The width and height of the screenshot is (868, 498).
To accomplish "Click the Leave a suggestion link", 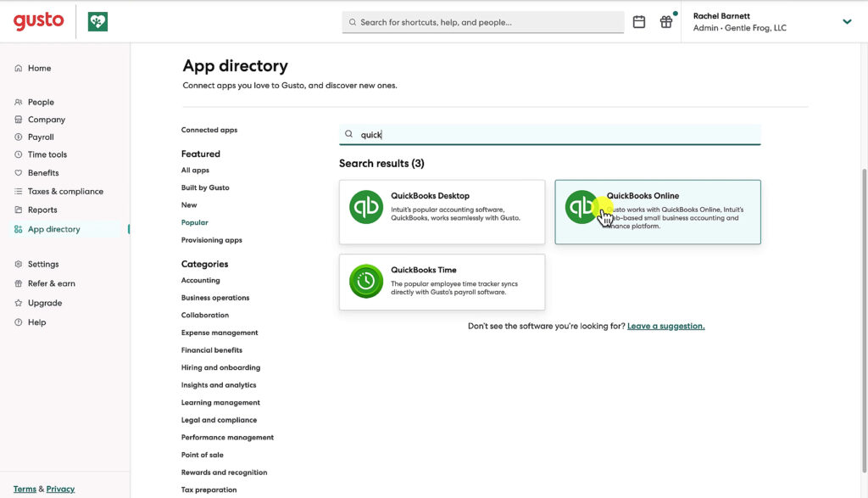I will click(x=665, y=325).
